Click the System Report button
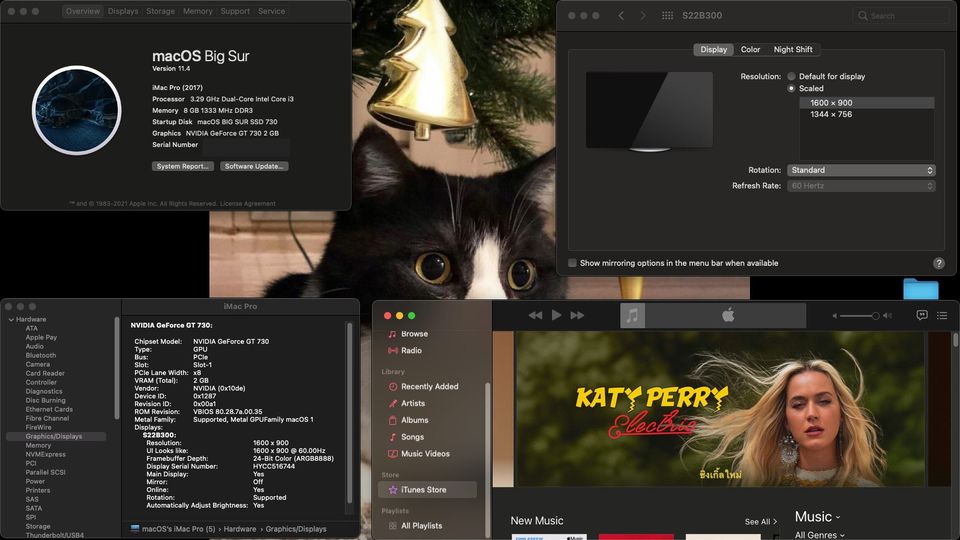 [182, 166]
